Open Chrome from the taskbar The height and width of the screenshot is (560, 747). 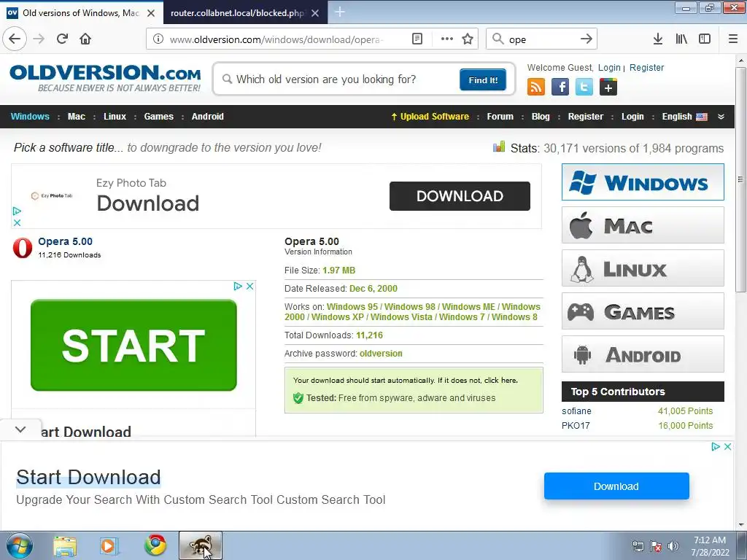[155, 545]
